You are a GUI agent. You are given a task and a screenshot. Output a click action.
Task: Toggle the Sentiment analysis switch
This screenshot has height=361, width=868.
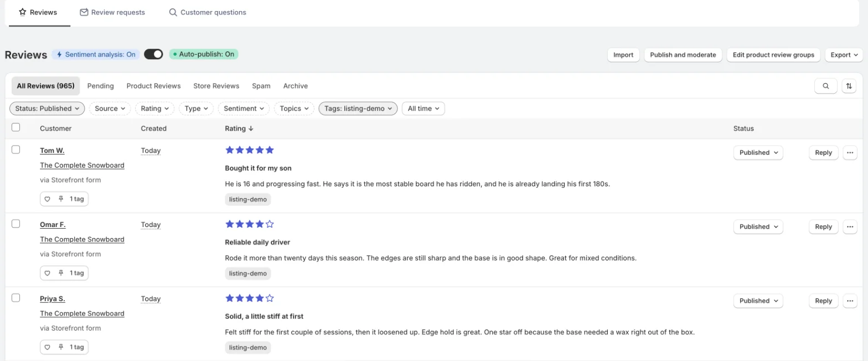click(153, 54)
